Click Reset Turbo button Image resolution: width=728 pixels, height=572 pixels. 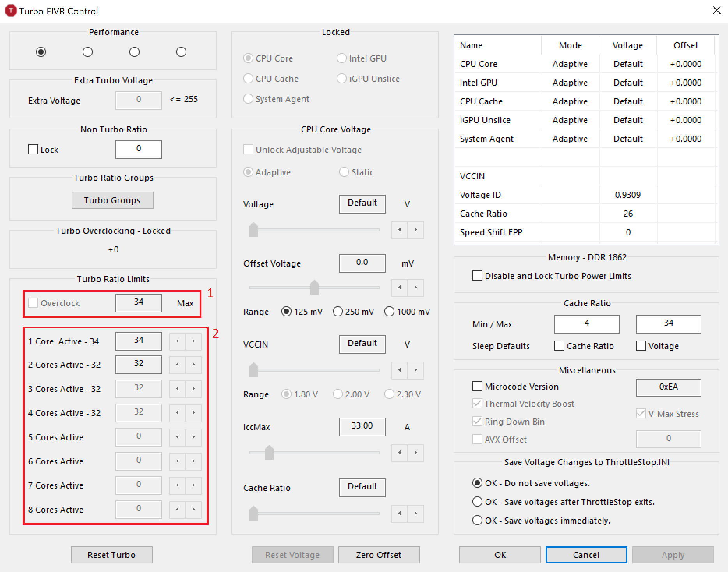[x=111, y=555]
